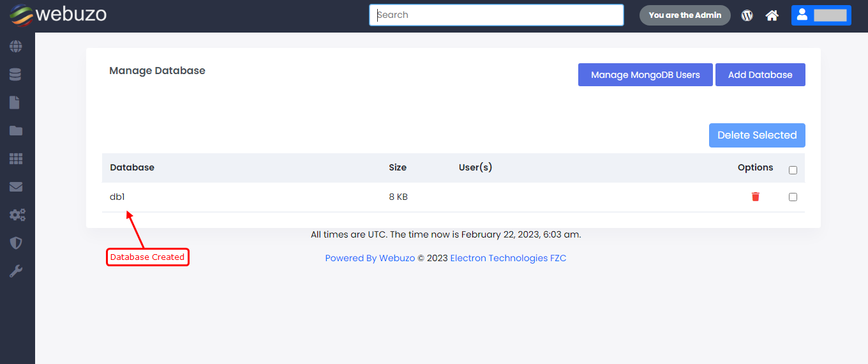The image size is (868, 364).
Task: Click the Manage MongoDB Users button
Action: click(x=645, y=75)
